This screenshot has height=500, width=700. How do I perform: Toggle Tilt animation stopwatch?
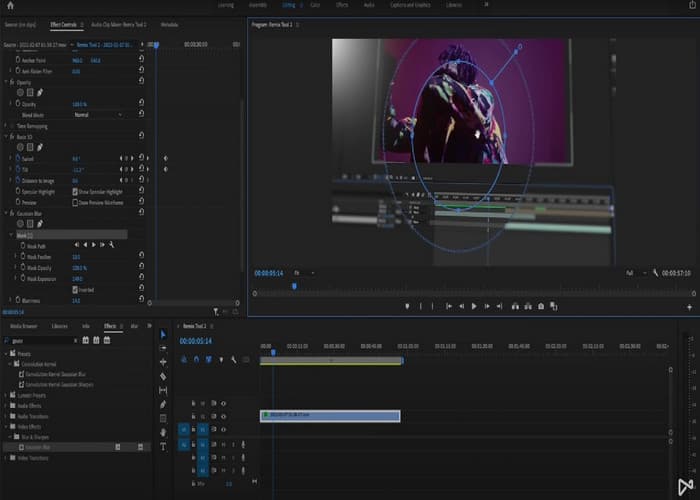click(x=18, y=169)
